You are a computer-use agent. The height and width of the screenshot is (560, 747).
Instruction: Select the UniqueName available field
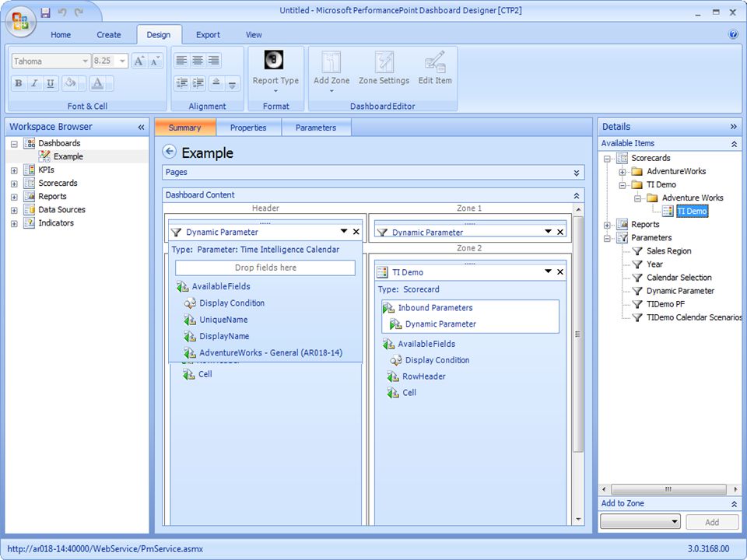[x=223, y=320]
